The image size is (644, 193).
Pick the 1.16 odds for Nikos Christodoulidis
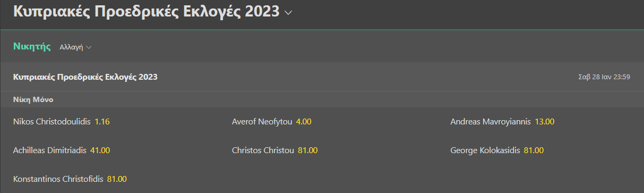tap(102, 122)
